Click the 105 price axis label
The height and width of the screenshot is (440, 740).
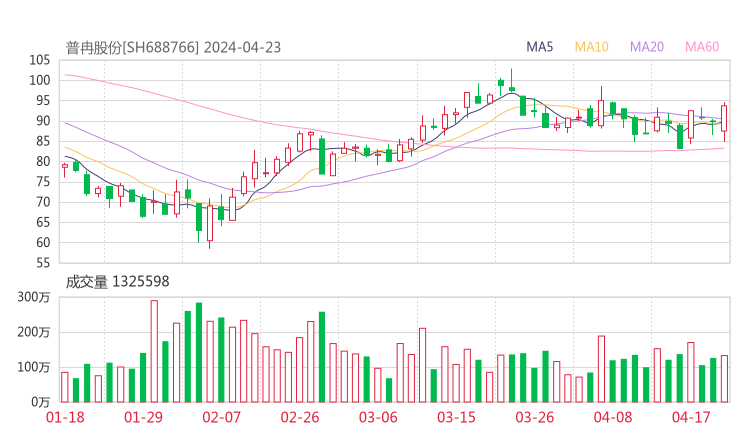pyautogui.click(x=40, y=60)
